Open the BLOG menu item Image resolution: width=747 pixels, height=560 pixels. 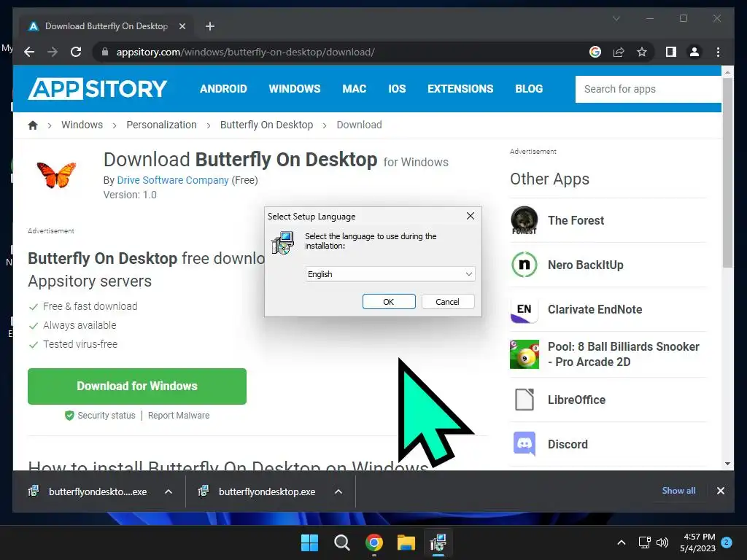click(x=529, y=88)
